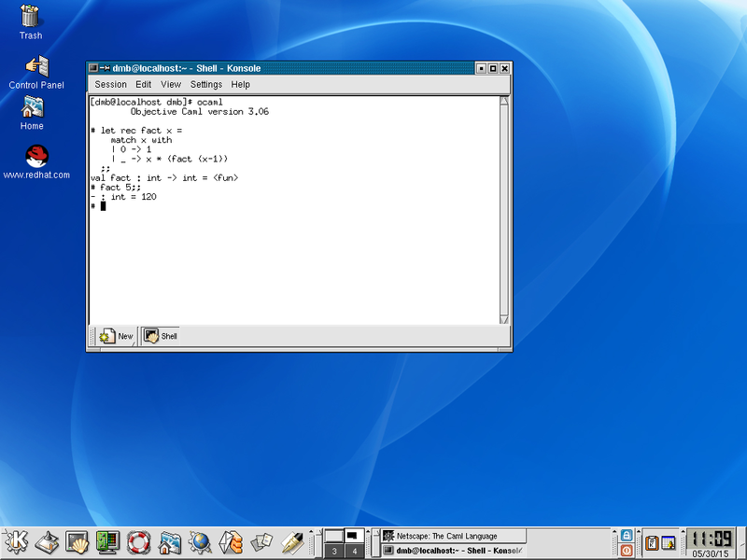Image resolution: width=747 pixels, height=560 pixels.
Task: Click the date 05/30/15 in the panel
Action: [x=710, y=553]
